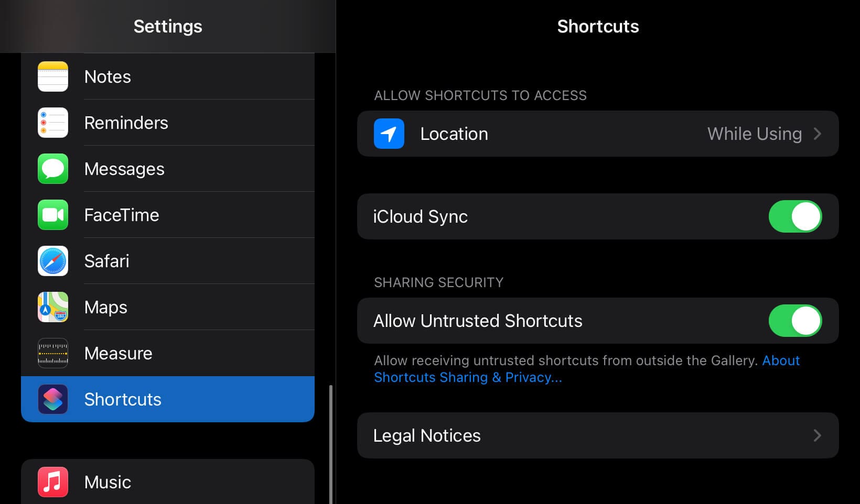Open Location access settings via chevron

point(816,134)
